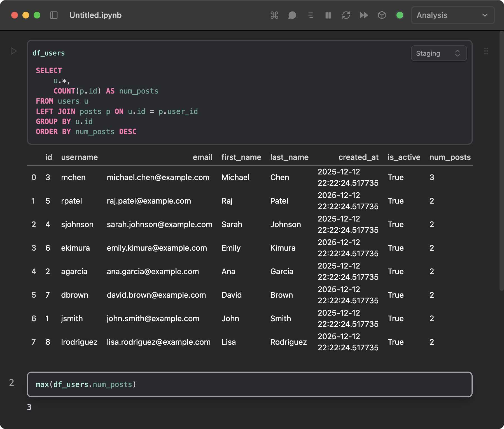
Task: Open the package environment cube icon
Action: pos(382,15)
